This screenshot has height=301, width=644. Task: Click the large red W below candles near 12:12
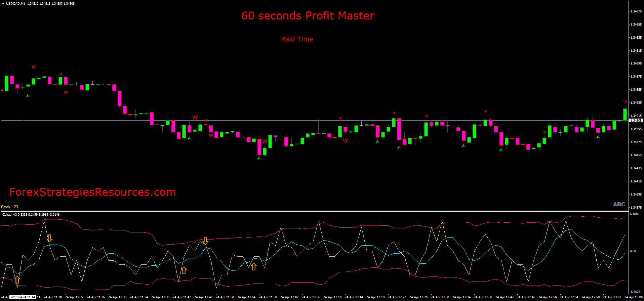[x=346, y=140]
